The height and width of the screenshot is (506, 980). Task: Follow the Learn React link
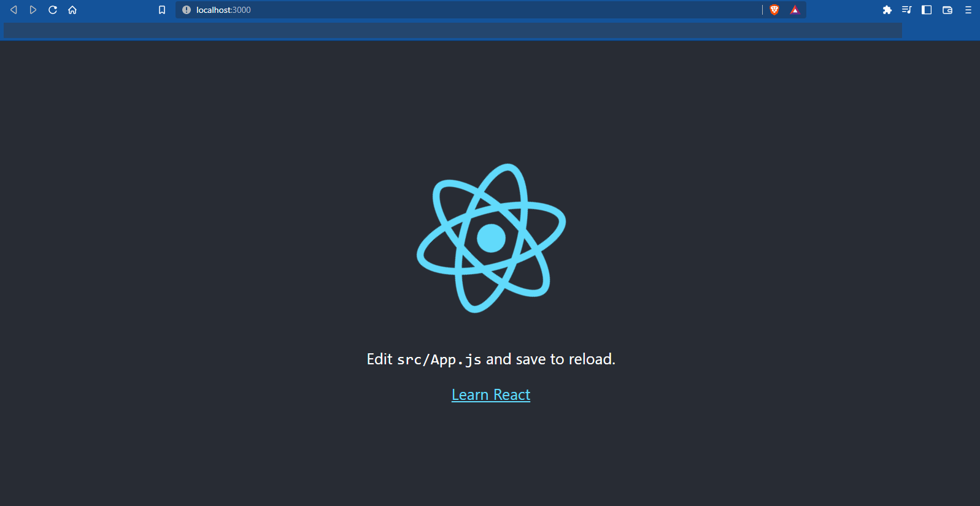tap(491, 395)
